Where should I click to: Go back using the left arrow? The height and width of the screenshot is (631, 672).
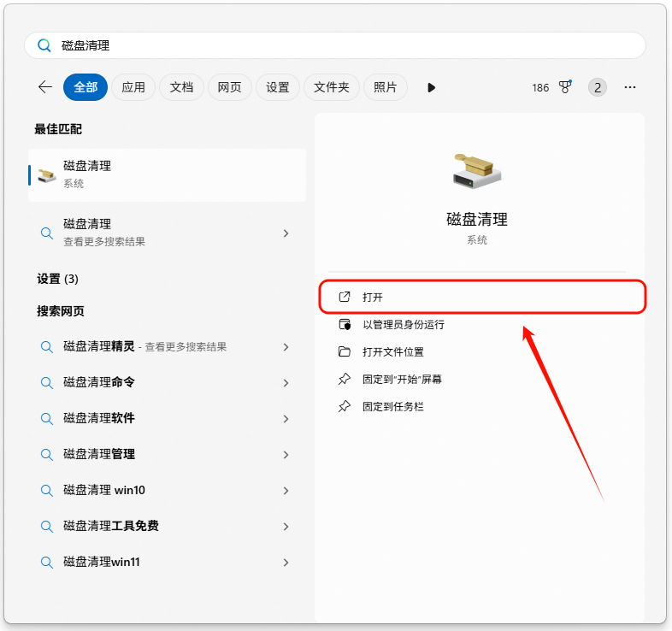tap(45, 87)
